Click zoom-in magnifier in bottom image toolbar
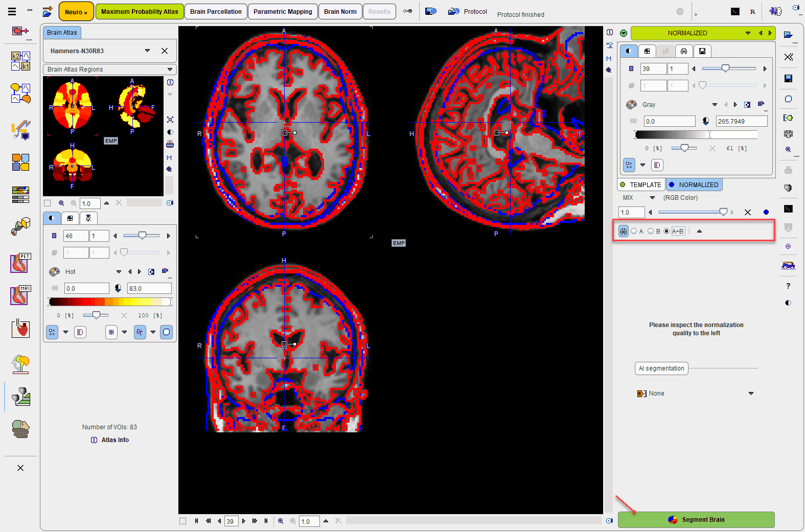The height and width of the screenshot is (532, 805). click(x=281, y=521)
